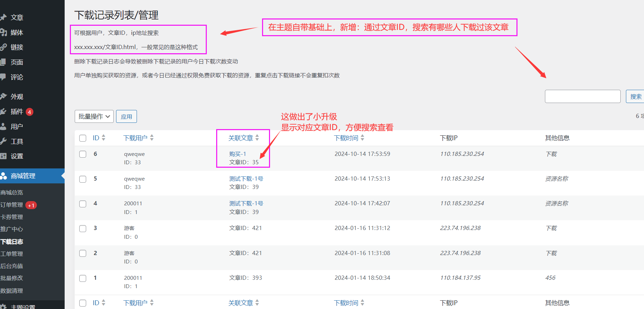The width and height of the screenshot is (644, 309).
Task: Open 商城总览 submenu item
Action: pos(12,192)
